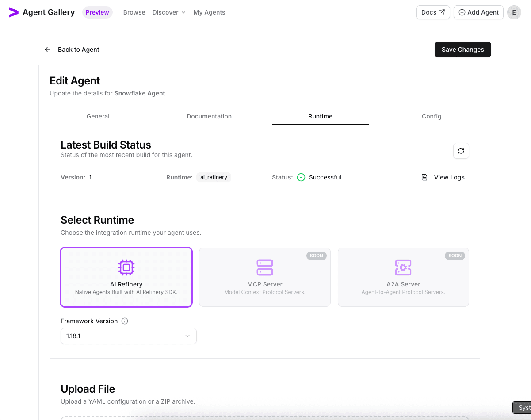
Task: Click the View Logs document icon
Action: [424, 177]
